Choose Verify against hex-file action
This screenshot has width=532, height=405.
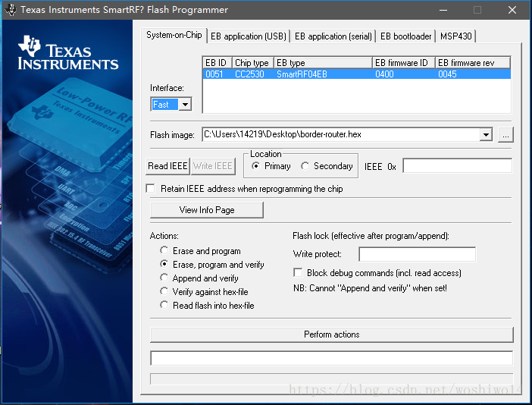pos(164,291)
